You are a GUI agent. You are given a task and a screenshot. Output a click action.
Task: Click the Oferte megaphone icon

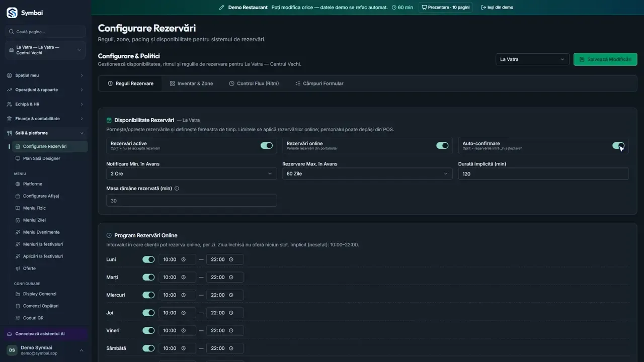tap(18, 268)
